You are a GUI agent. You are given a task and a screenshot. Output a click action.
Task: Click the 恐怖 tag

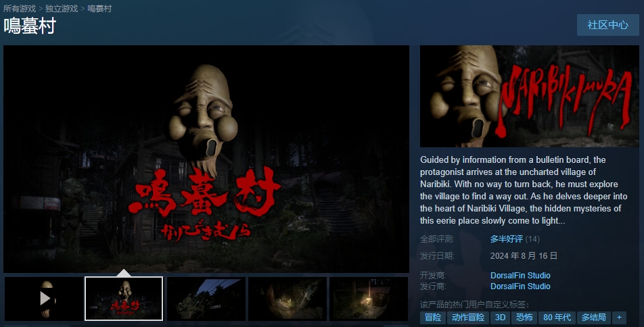(x=524, y=318)
